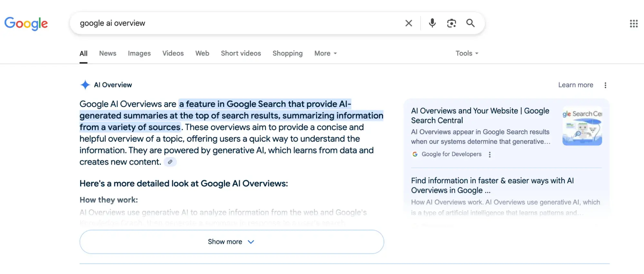Click into the search input field
644x274 pixels.
(x=238, y=23)
